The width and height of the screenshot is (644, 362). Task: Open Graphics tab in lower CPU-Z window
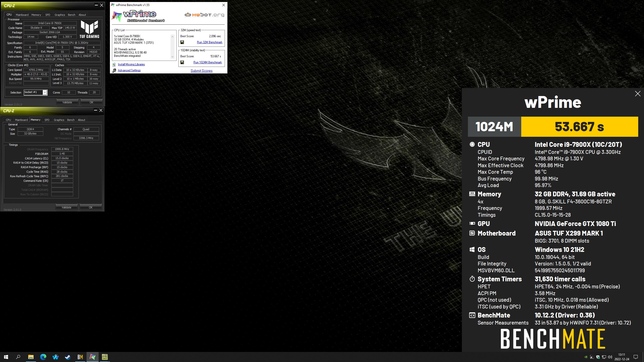59,120
